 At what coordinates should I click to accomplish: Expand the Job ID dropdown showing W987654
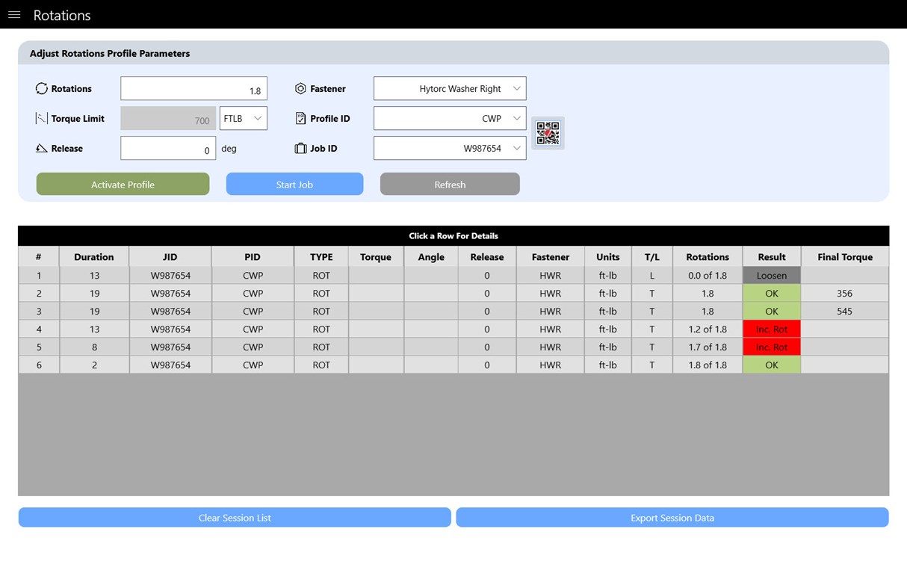click(x=450, y=148)
